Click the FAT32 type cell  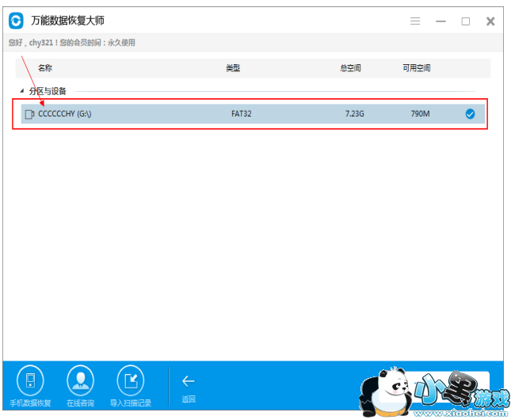pos(241,114)
